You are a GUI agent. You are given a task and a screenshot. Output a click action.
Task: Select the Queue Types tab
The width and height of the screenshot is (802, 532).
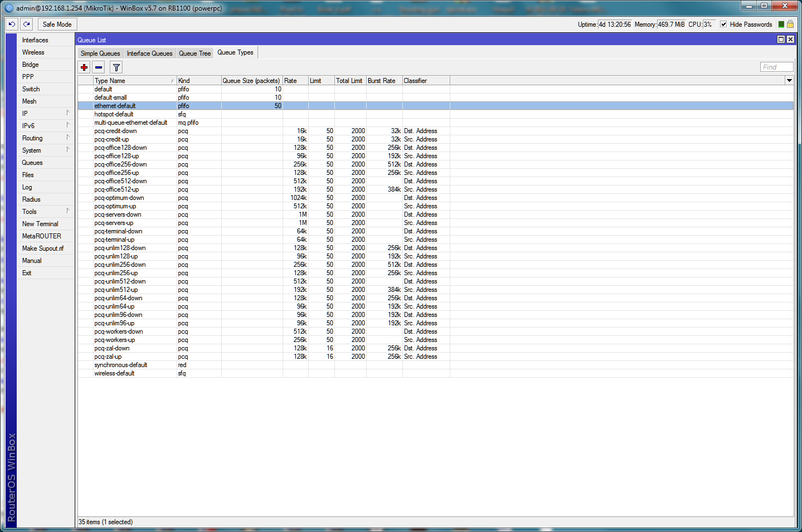235,52
